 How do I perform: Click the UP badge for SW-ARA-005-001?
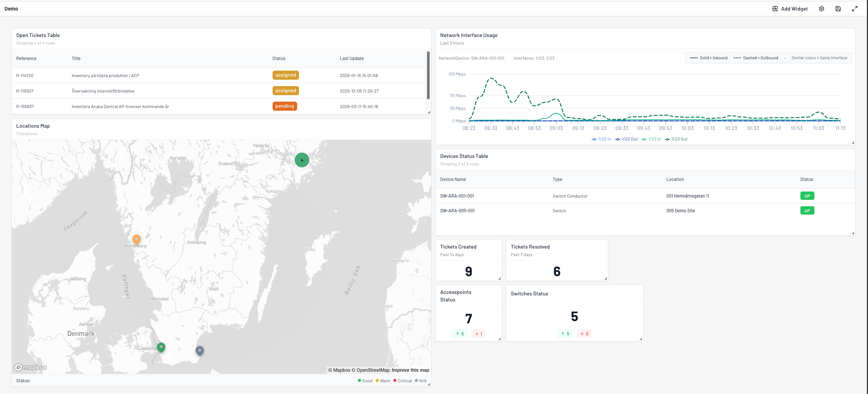[807, 210]
